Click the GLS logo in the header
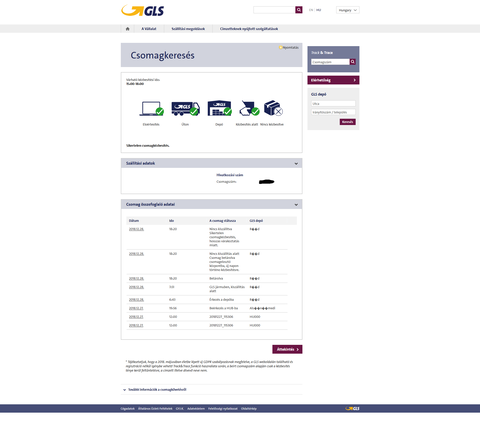480x426 pixels. tap(142, 10)
